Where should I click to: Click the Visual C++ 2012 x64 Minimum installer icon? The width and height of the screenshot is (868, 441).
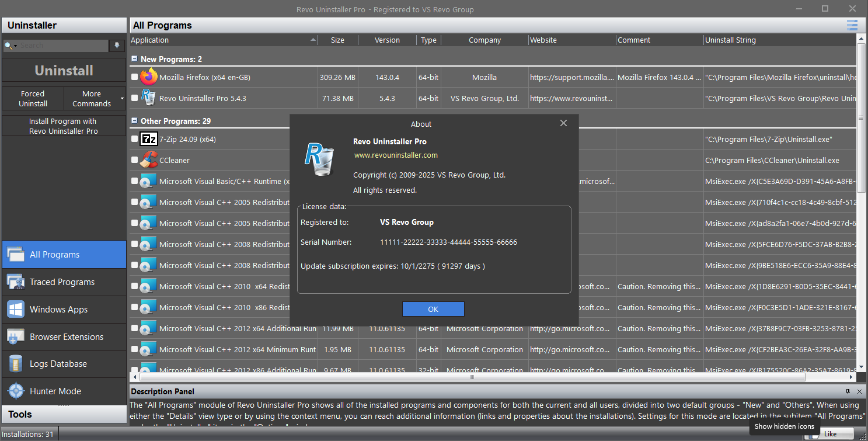149,349
